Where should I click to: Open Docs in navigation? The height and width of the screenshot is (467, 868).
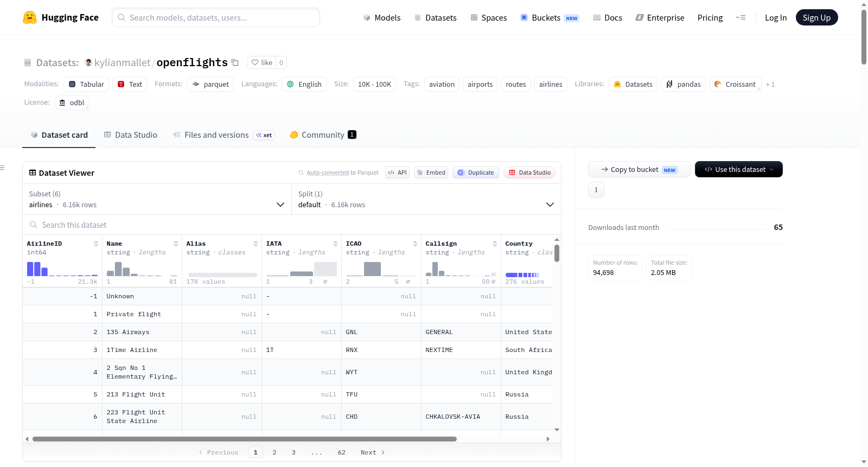tap(608, 17)
